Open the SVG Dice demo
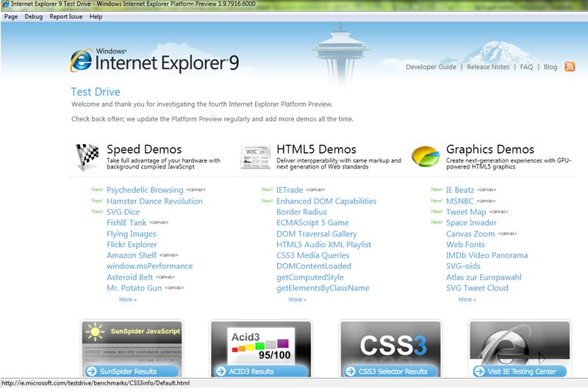The image size is (588, 392). 123,212
